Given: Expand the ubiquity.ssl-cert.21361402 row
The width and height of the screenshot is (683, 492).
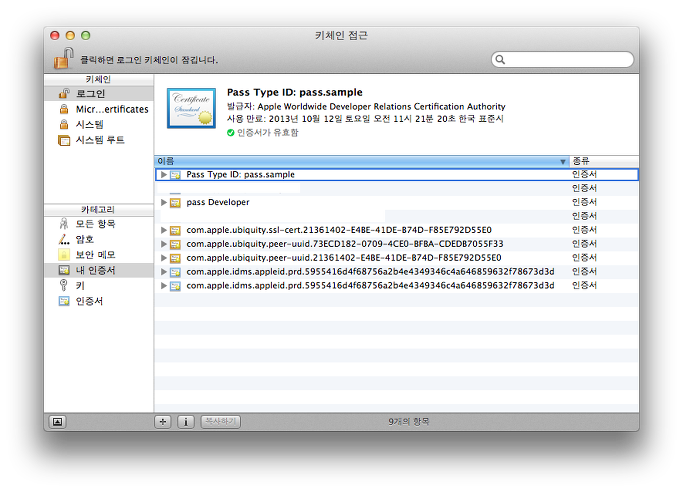Looking at the screenshot, I should click(164, 230).
